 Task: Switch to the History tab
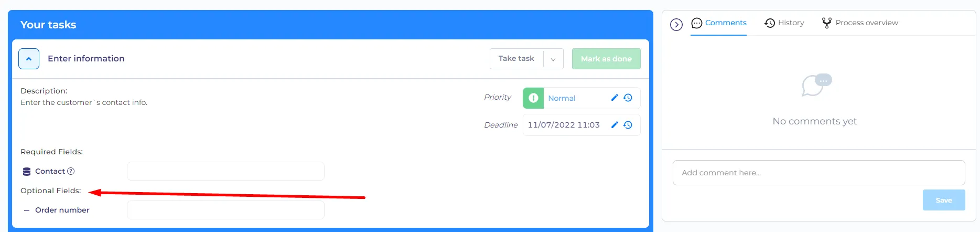784,23
